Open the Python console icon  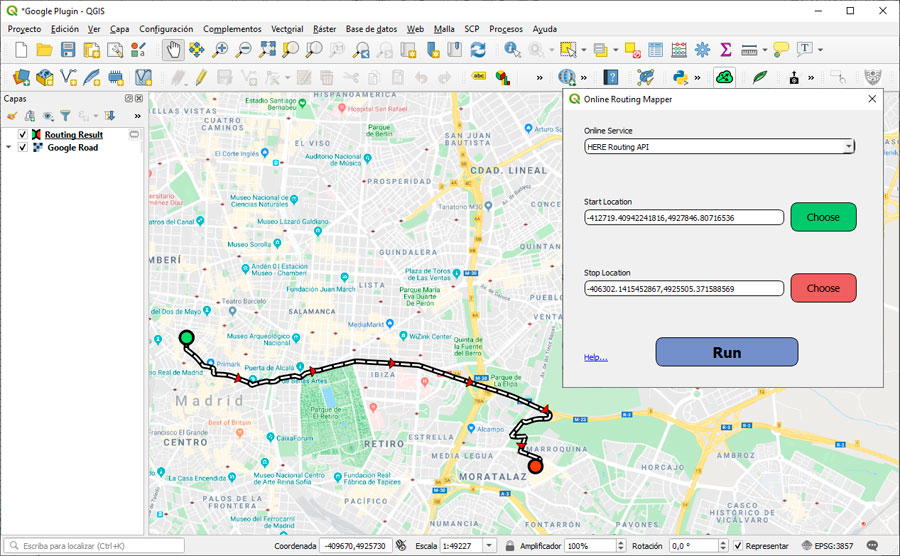pos(680,77)
